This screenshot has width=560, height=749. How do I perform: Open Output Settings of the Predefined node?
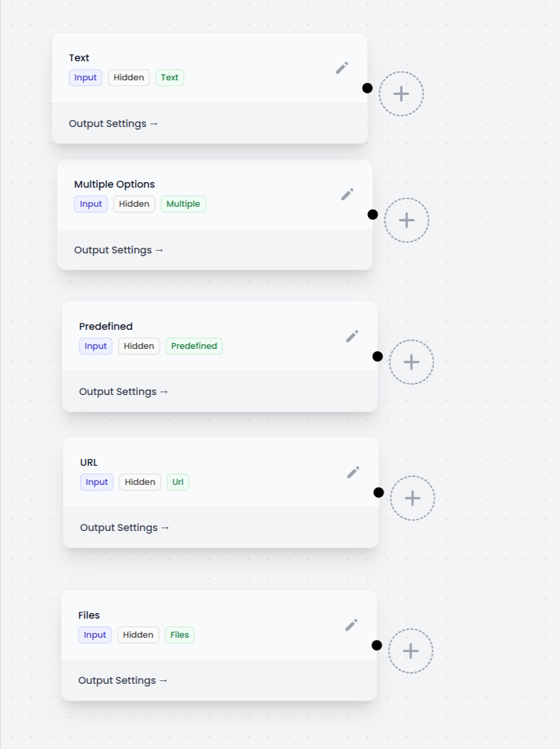124,392
